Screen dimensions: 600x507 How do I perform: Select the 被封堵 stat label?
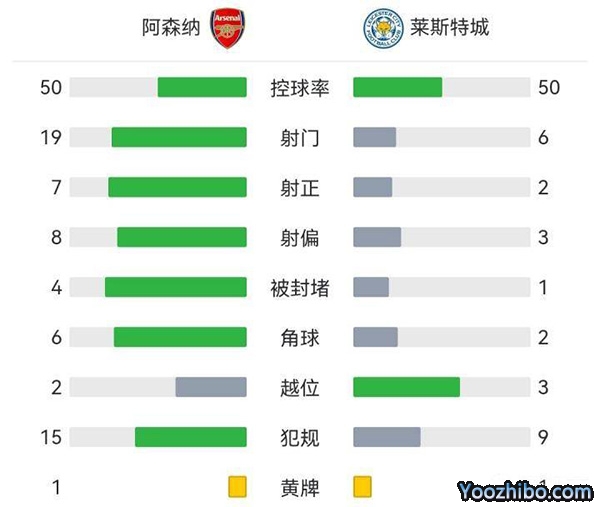tap(300, 288)
